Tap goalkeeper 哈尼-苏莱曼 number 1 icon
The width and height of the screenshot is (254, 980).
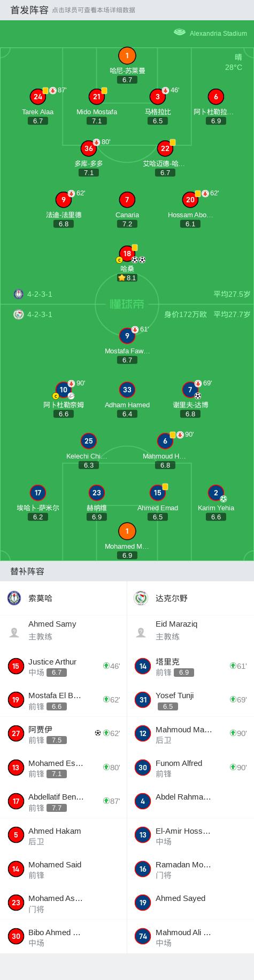[x=127, y=56]
